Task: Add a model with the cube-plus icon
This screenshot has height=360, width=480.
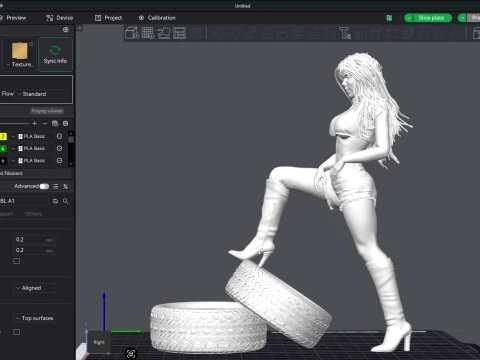Action: [x=132, y=33]
